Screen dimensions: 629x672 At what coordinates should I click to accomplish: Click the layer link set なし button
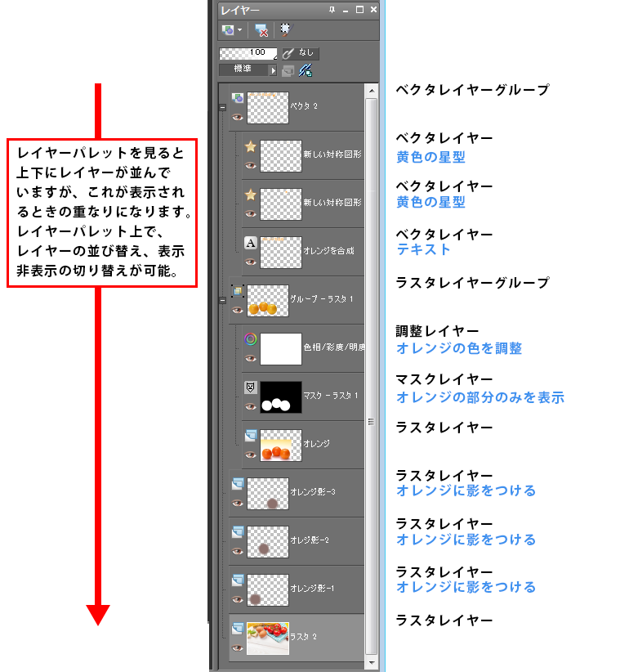[301, 53]
